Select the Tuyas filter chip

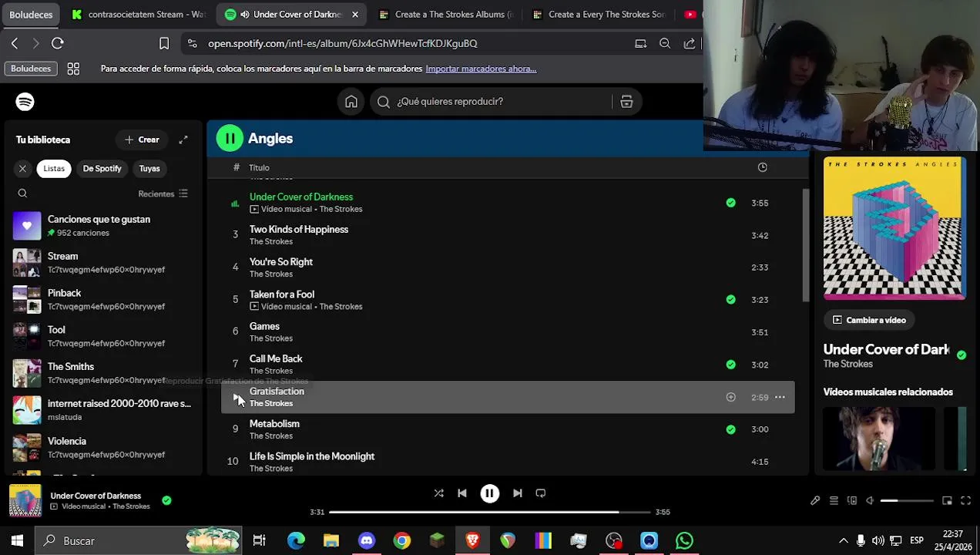coord(149,169)
